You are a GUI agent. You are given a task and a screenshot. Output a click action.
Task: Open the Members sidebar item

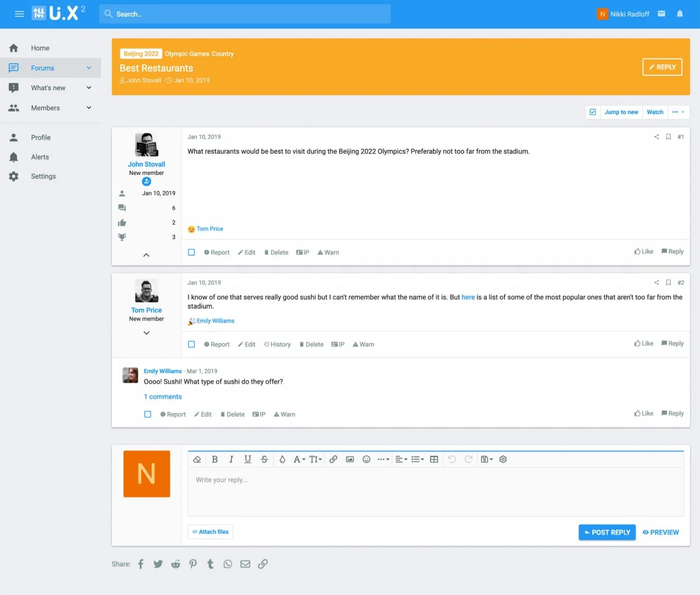(x=45, y=108)
